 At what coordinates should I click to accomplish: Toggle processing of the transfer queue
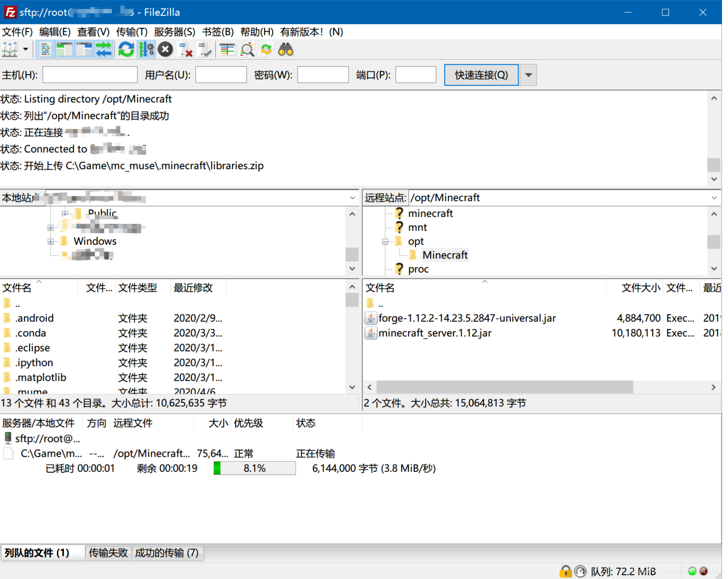coord(146,50)
